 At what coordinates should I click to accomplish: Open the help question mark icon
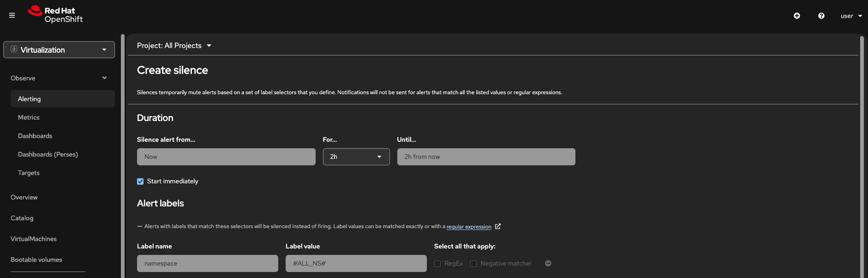pyautogui.click(x=821, y=16)
